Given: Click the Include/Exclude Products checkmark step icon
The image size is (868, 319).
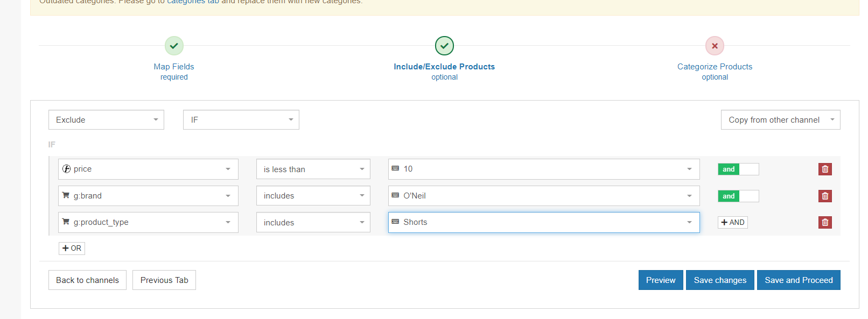Looking at the screenshot, I should (x=444, y=46).
